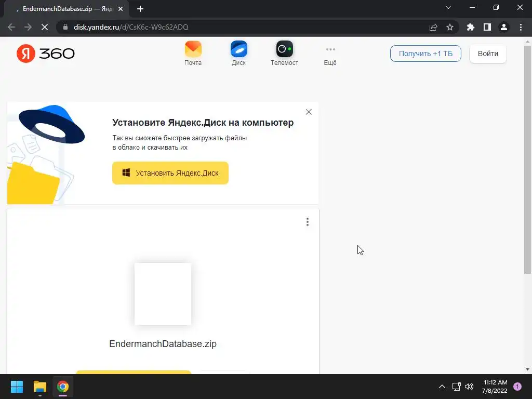Image resolution: width=532 pixels, height=399 pixels.
Task: Open network status tray icon
Action: coord(457,387)
